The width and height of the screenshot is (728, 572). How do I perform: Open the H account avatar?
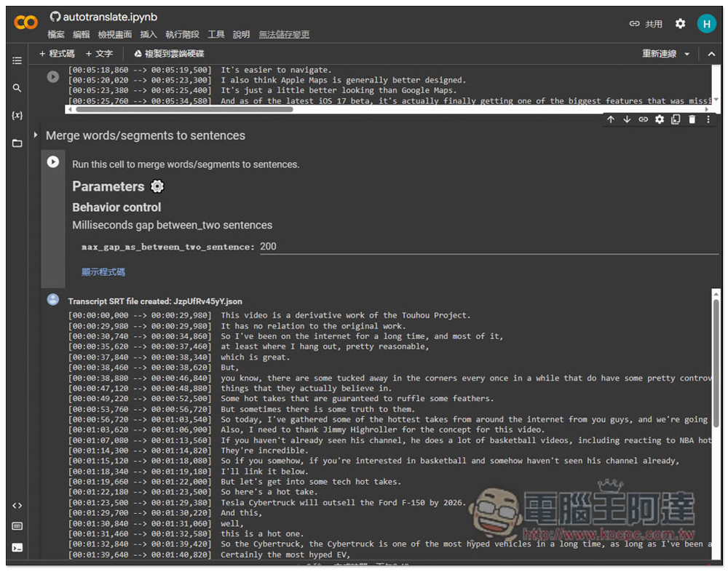pos(707,24)
